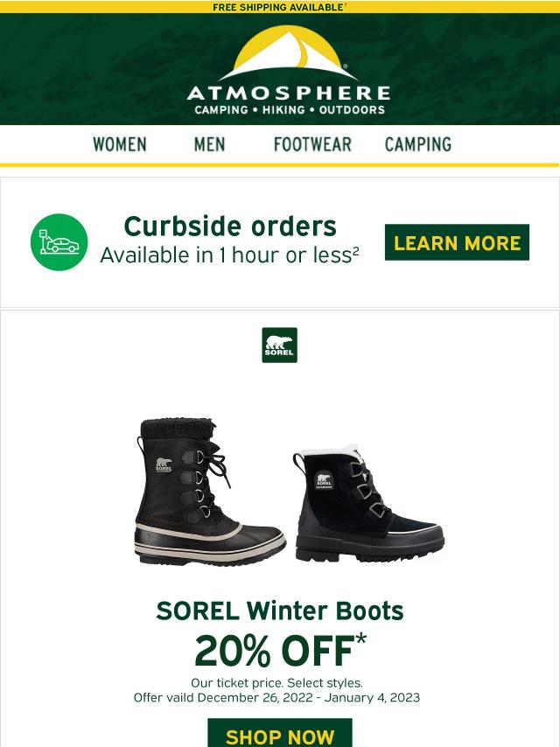Screen dimensions: 560x747
Task: Click the tall black SOREL Caribou boot image
Action: [210, 492]
